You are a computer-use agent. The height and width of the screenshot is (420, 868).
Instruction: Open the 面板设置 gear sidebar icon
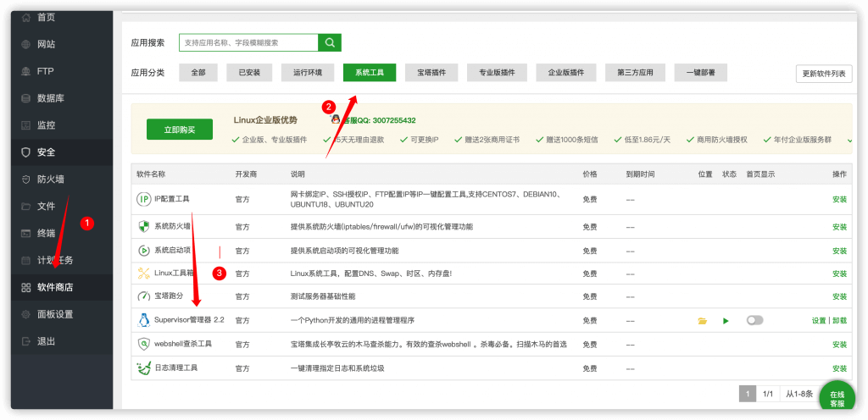coord(25,314)
